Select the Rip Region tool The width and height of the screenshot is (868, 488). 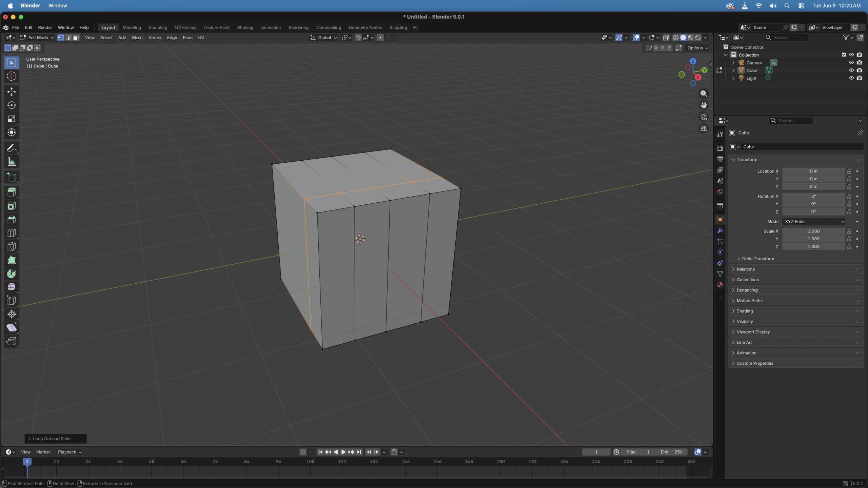tap(12, 341)
